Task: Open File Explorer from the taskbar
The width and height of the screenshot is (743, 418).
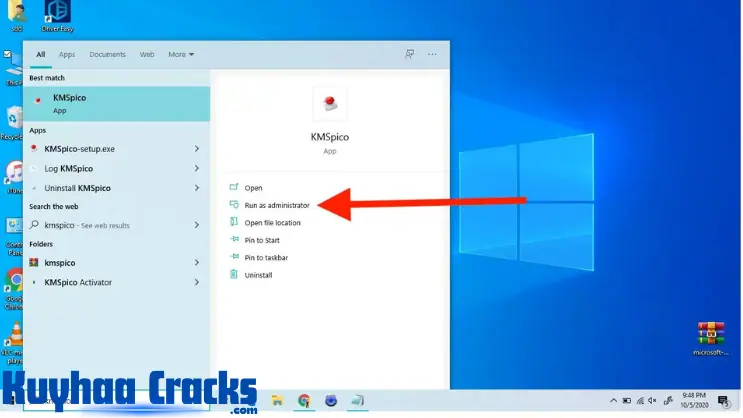Action: 275,401
